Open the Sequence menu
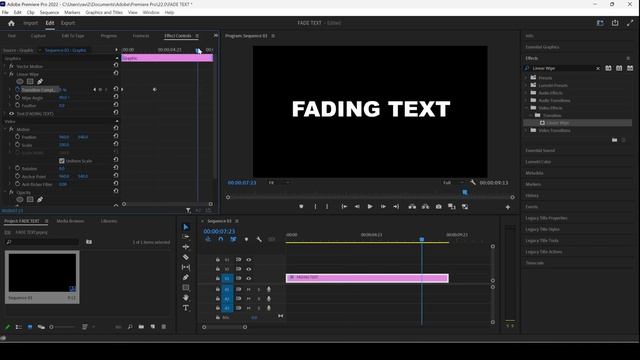This screenshot has width=640, height=360. pos(49,12)
